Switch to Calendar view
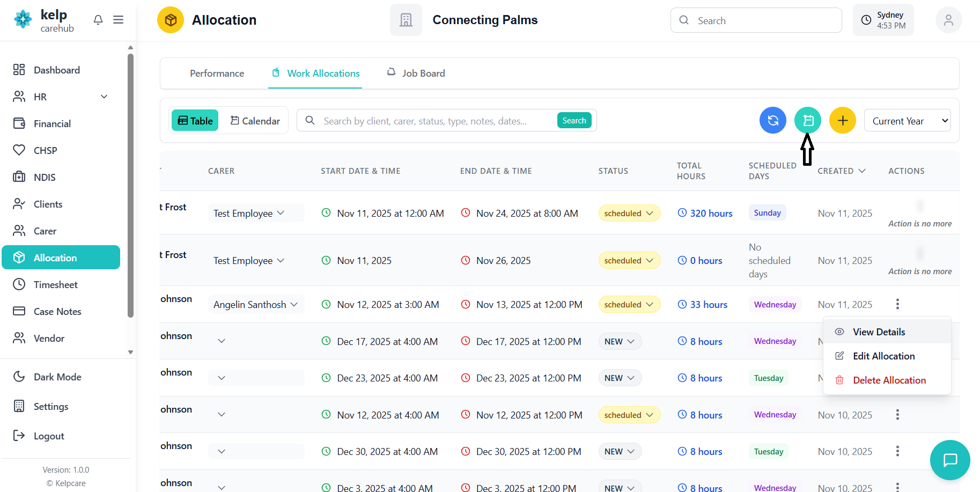Viewport: 980px width, 492px height. tap(255, 121)
